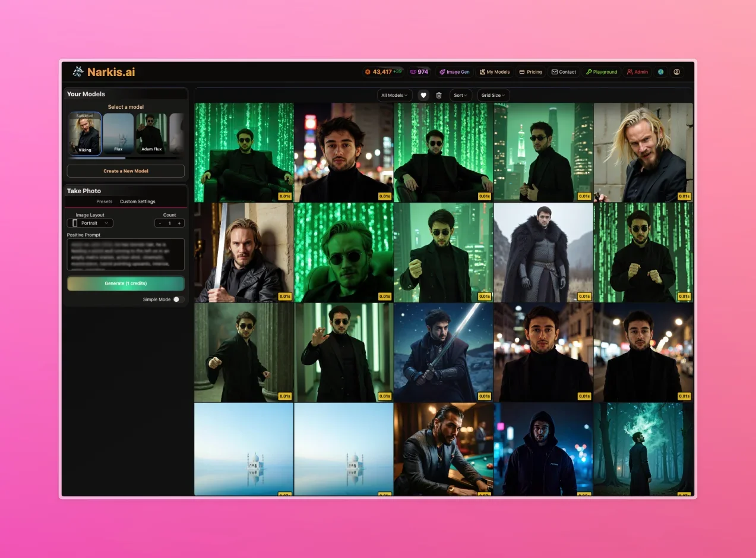Open the user profile icon
This screenshot has height=558, width=756.
click(676, 72)
